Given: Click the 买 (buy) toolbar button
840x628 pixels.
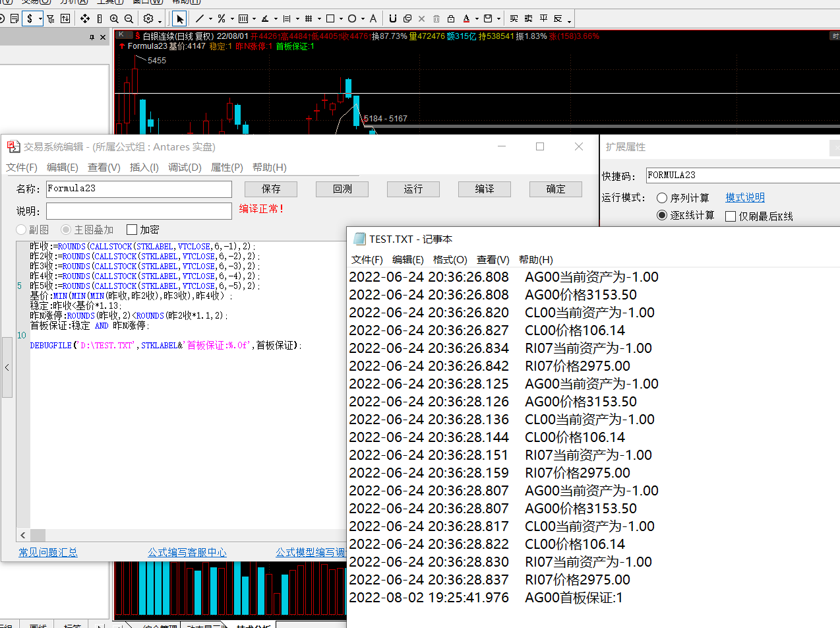Looking at the screenshot, I should (514, 19).
